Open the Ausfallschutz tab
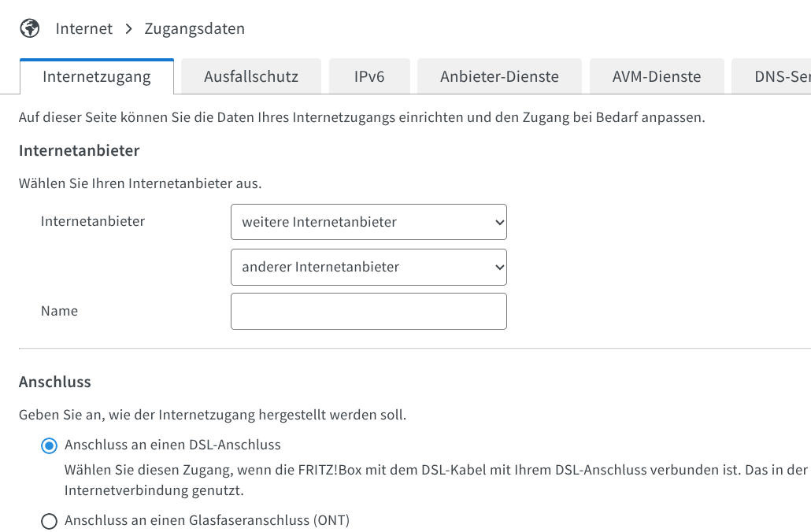The width and height of the screenshot is (811, 532). coord(250,77)
